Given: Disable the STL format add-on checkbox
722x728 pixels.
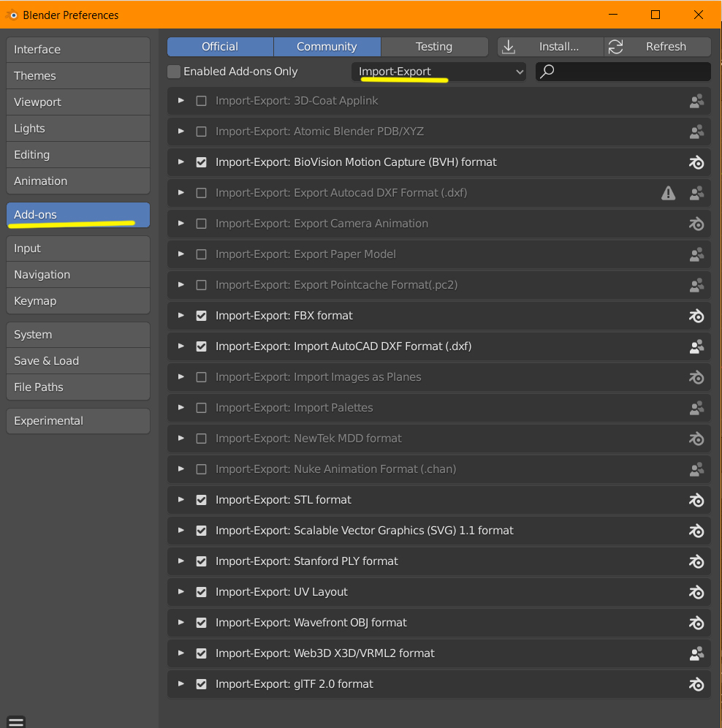Looking at the screenshot, I should (202, 500).
